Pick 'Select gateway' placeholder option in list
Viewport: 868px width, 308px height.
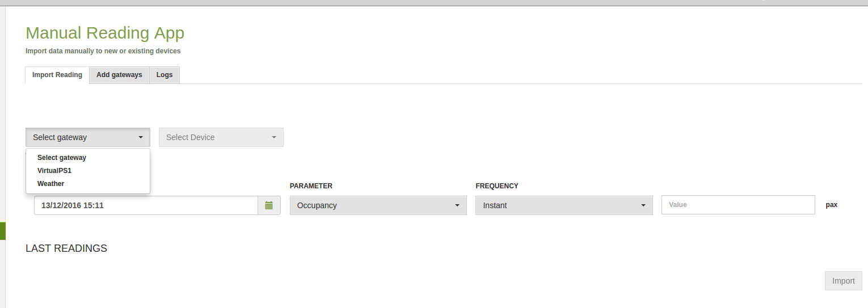pyautogui.click(x=62, y=158)
